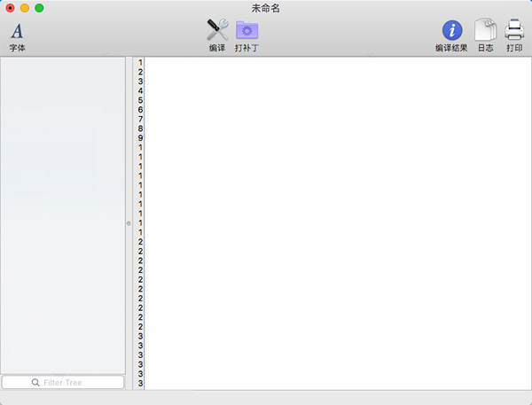Screen dimensions: 532x405
Task: Close the window with red button
Action: [10, 8]
